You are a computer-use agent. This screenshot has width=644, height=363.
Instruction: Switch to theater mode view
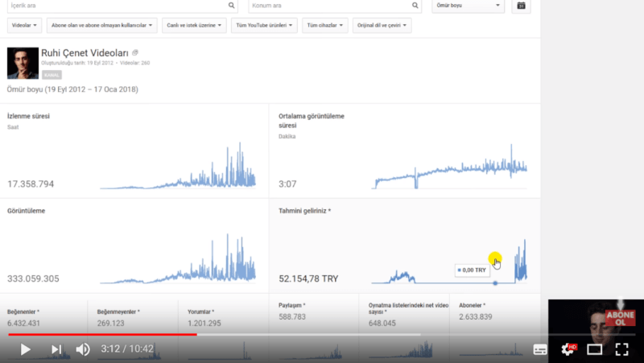click(595, 349)
